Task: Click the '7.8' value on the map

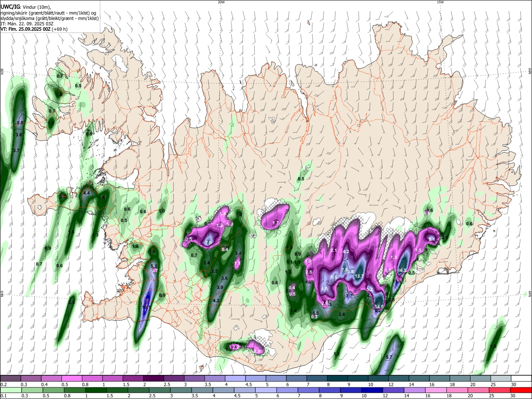Action: [x=345, y=270]
